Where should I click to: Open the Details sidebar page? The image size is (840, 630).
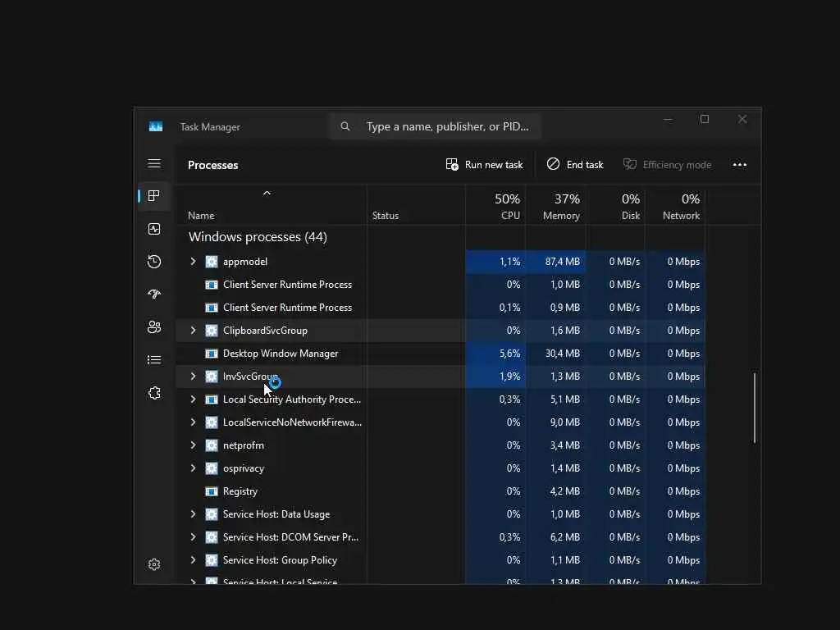point(154,360)
